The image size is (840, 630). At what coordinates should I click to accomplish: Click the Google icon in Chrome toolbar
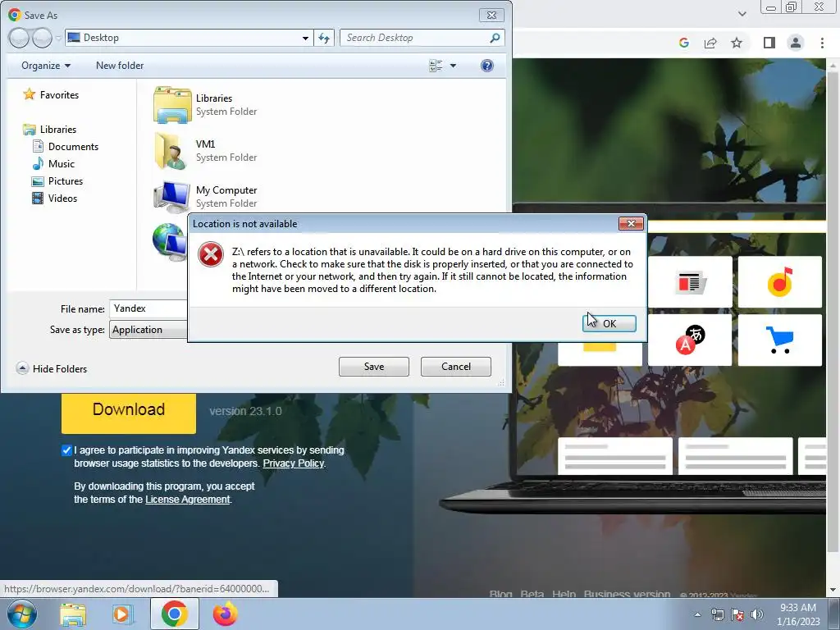tap(683, 43)
